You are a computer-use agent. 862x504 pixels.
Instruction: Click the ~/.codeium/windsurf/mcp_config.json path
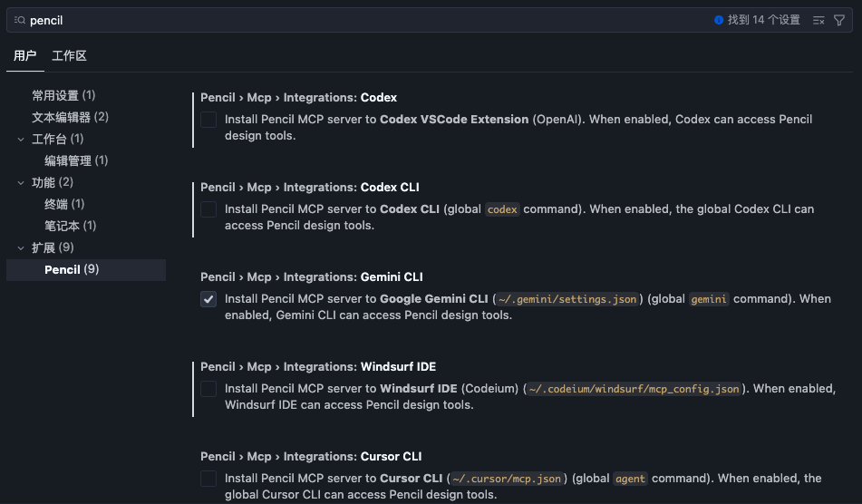634,389
